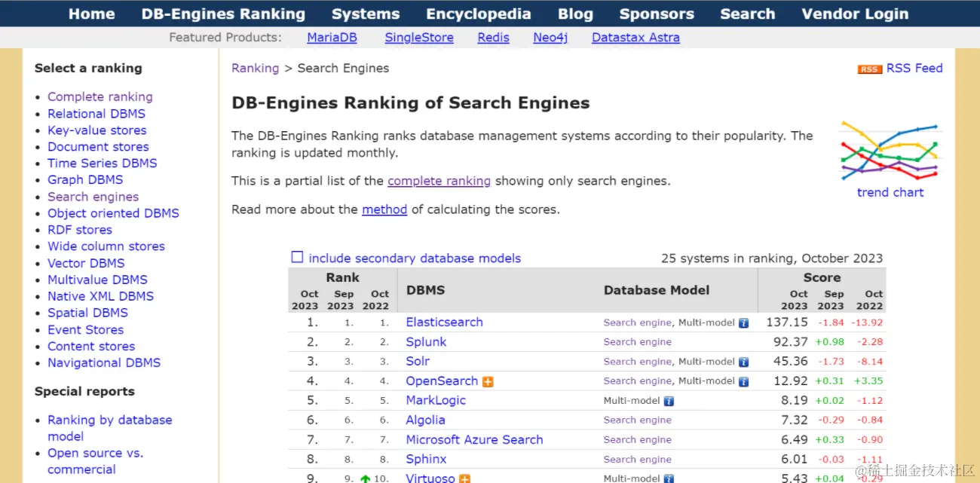
Task: Open featured product MariaDB
Action: pyautogui.click(x=332, y=37)
